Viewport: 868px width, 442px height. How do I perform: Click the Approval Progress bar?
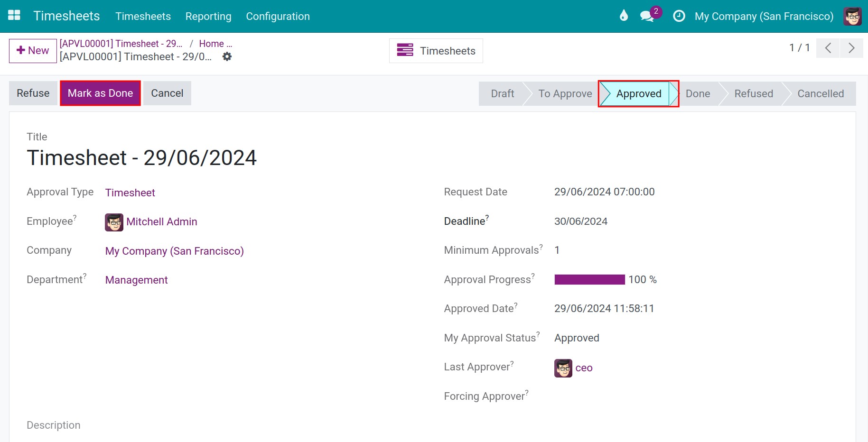(x=589, y=280)
